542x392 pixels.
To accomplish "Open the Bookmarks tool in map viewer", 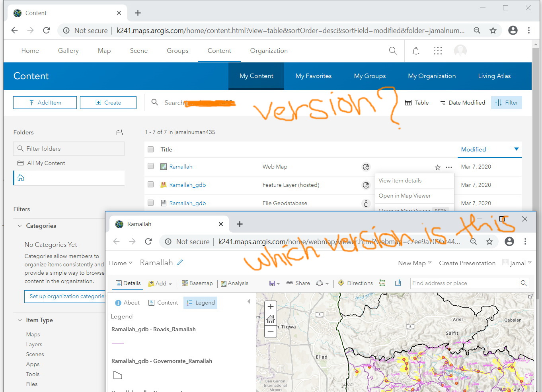I will point(398,283).
